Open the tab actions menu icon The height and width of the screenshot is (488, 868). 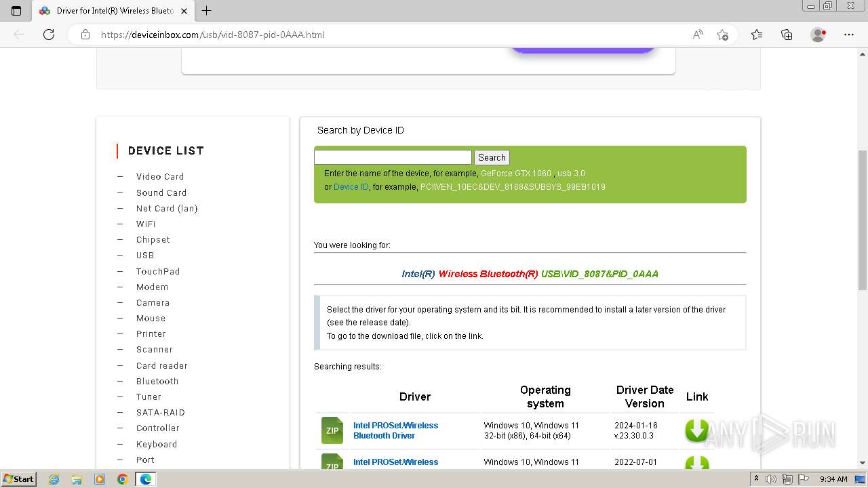coord(16,11)
